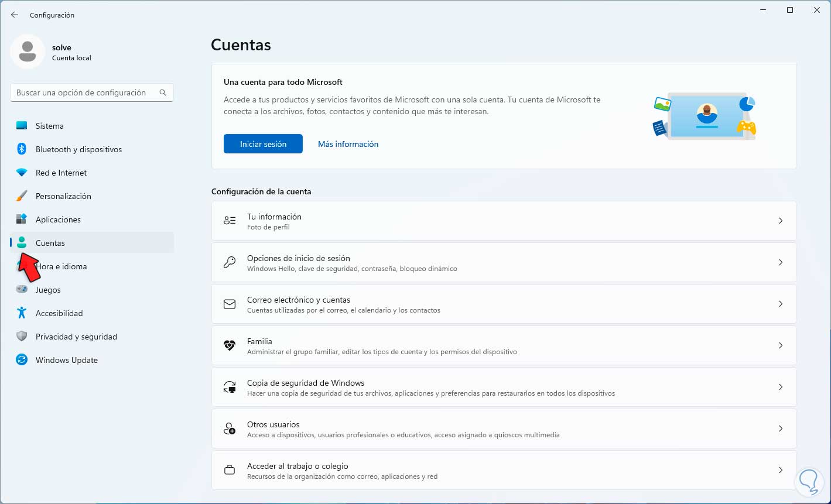The width and height of the screenshot is (831, 504).
Task: Select Privacidad y seguridad
Action: coord(92,337)
